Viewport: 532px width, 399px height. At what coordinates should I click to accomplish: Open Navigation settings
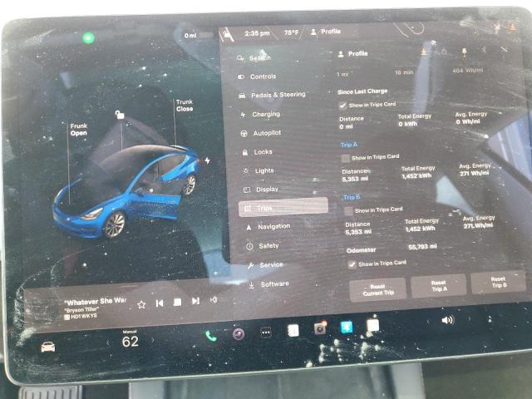coord(268,226)
